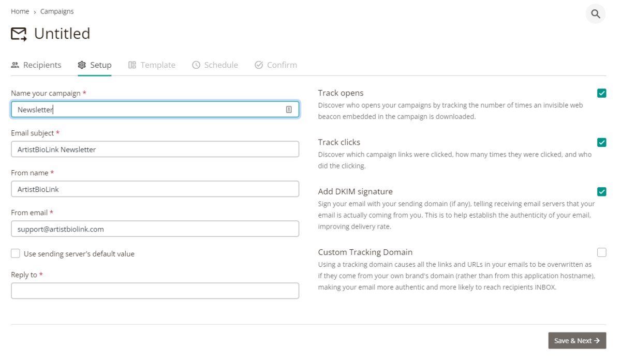Disable the Add DKIM signature checkbox

601,191
